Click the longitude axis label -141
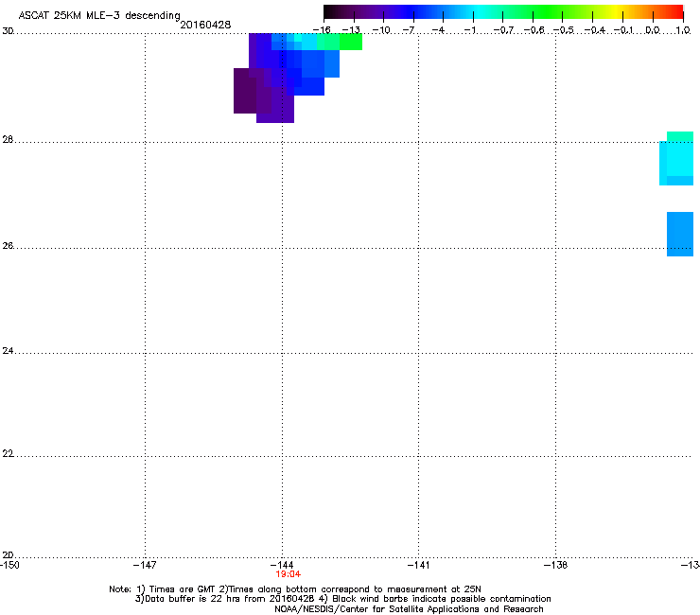The width and height of the screenshot is (700, 615). (418, 565)
